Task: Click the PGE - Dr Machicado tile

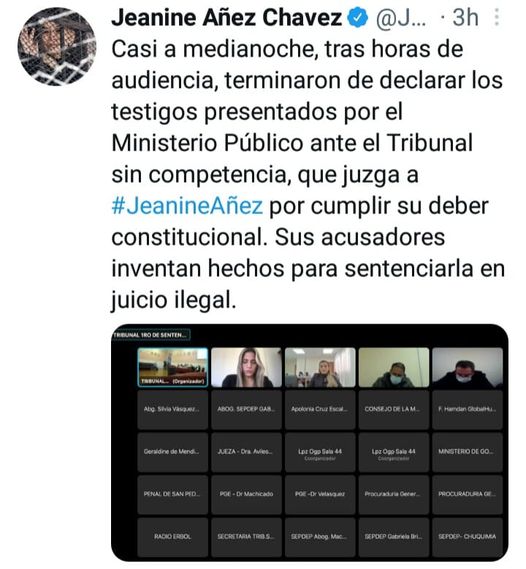Action: click(x=246, y=494)
